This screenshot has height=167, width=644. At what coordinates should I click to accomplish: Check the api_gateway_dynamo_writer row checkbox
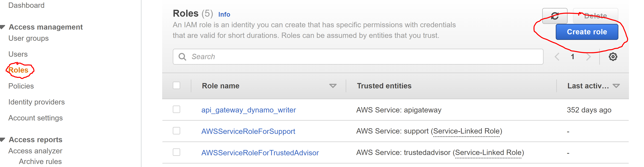176,109
